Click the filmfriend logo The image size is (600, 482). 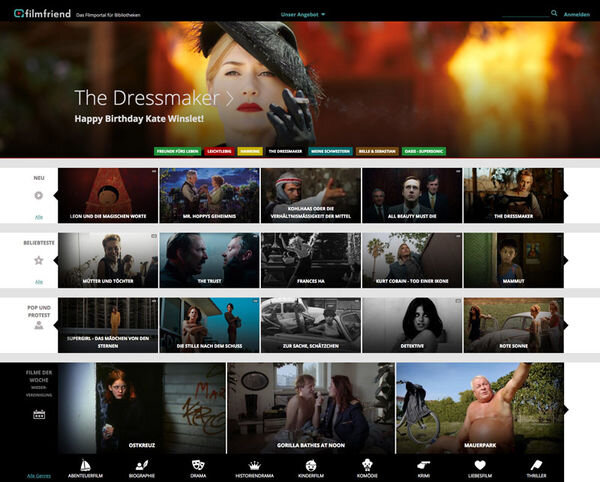click(x=42, y=14)
